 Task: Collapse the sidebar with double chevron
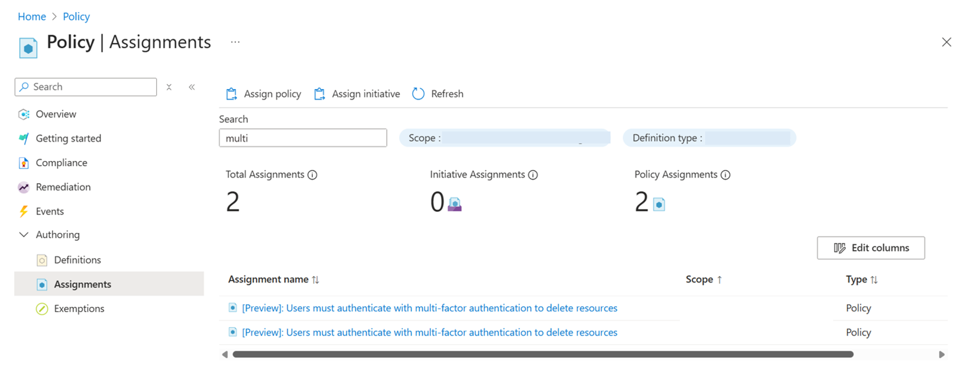(x=192, y=87)
